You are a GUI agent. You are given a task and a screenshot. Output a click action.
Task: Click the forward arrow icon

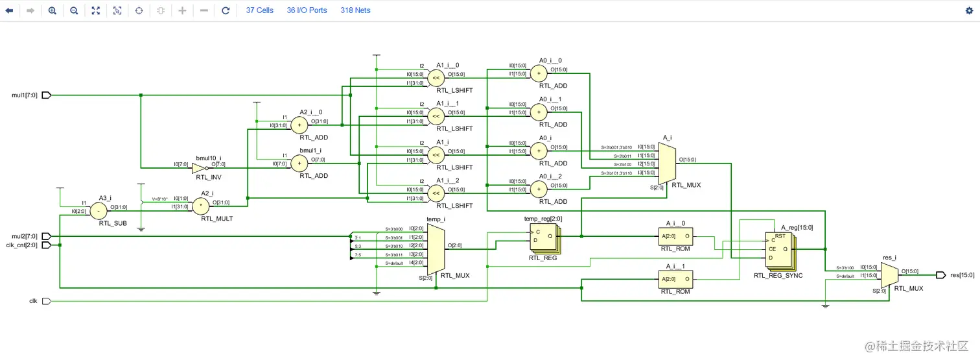[x=30, y=10]
